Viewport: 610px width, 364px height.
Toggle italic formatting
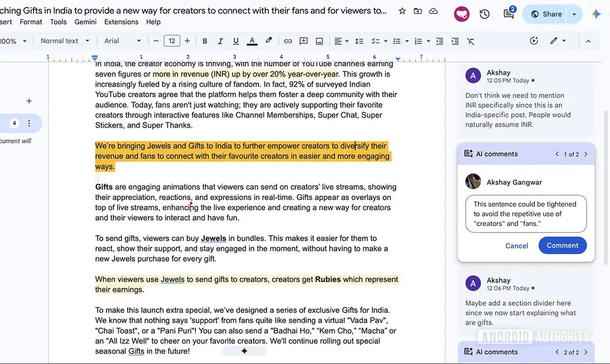coord(220,41)
